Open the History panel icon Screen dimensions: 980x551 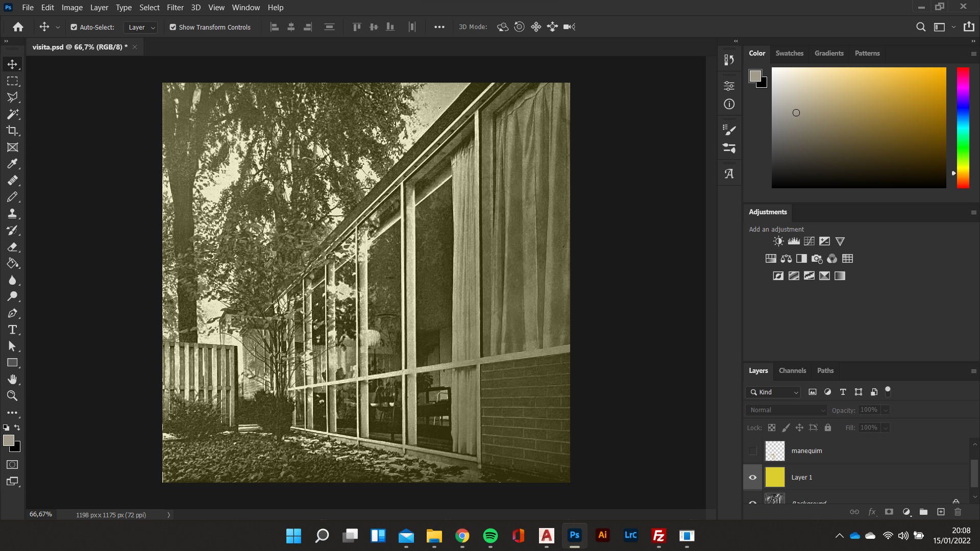(x=729, y=60)
